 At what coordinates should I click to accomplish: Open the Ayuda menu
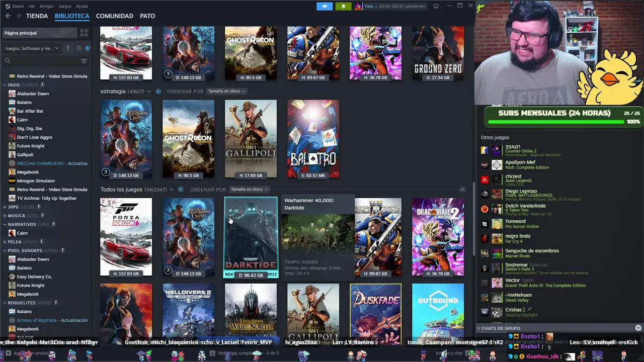[82, 6]
